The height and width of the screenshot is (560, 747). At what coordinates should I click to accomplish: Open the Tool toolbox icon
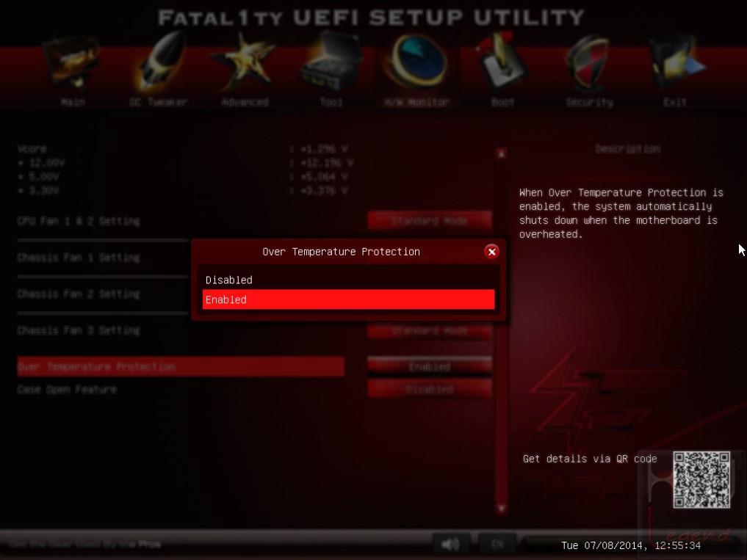point(331,63)
